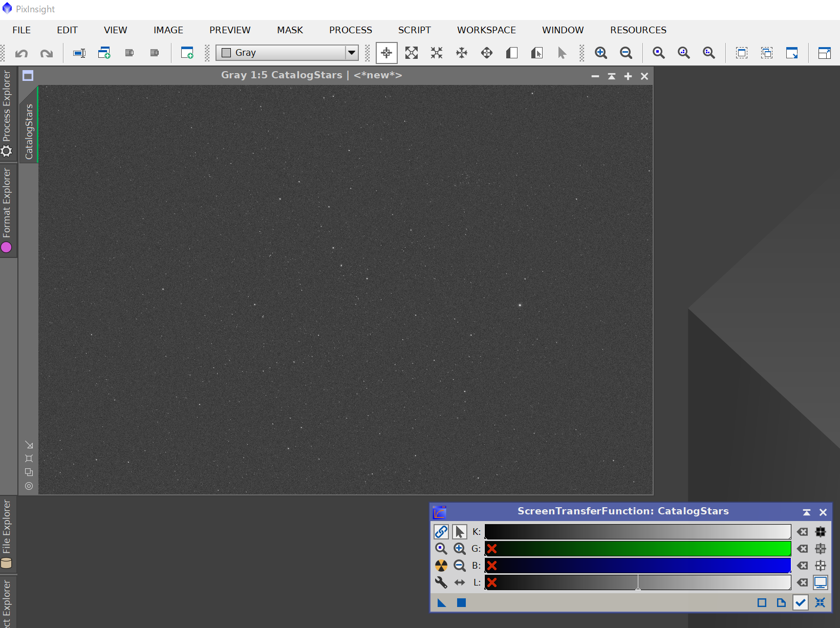Image resolution: width=840 pixels, height=628 pixels.
Task: Open Process Explorer side panel
Action: point(7,113)
